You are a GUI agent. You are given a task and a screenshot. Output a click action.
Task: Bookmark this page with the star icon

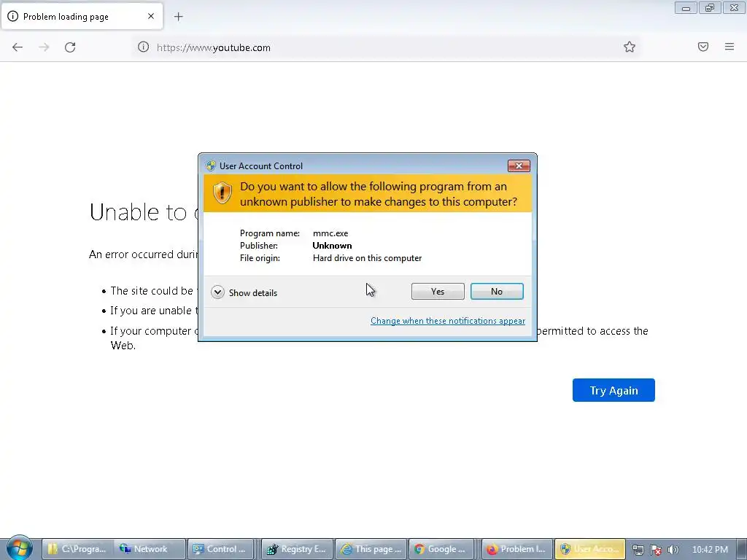[x=630, y=47]
